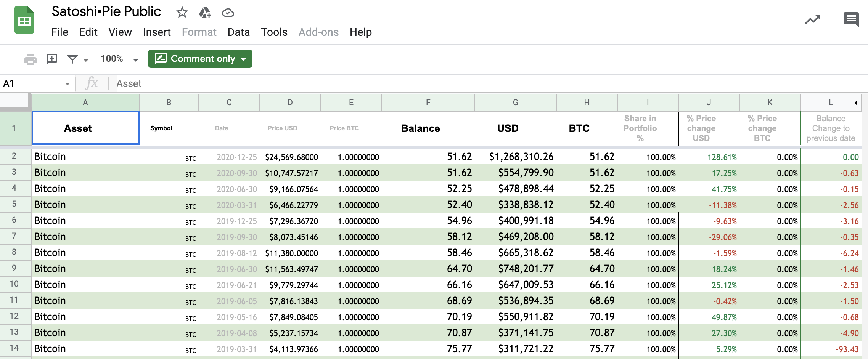Select column G header
Viewport: 868px width, 359px height.
tap(515, 102)
